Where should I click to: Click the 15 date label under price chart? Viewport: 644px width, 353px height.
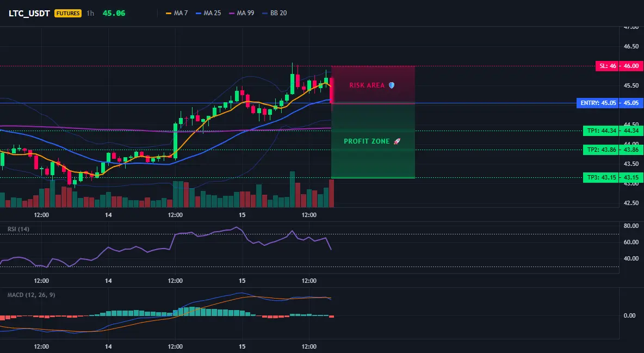click(x=242, y=215)
